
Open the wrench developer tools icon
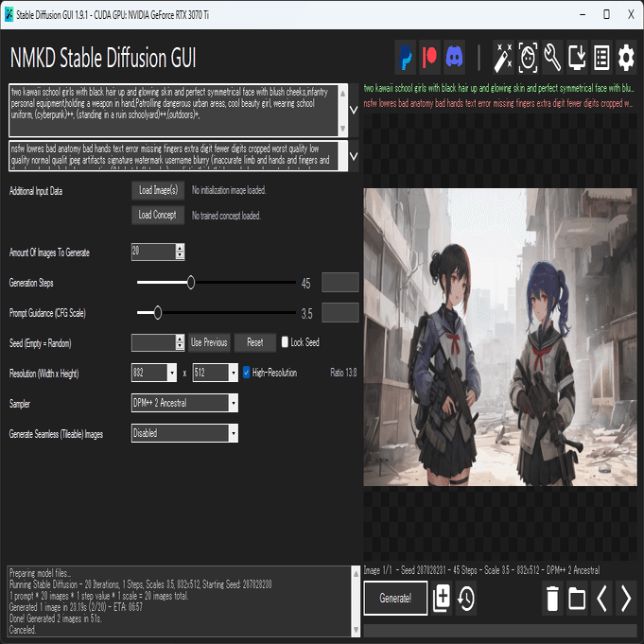[552, 57]
